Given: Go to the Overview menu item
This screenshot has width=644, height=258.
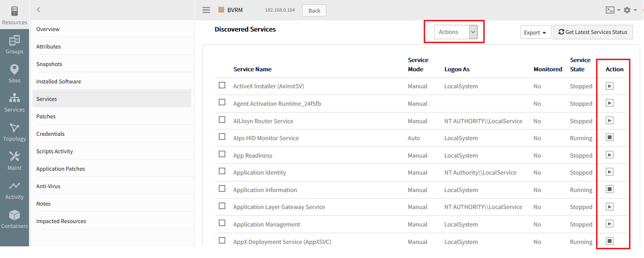Looking at the screenshot, I should (x=48, y=29).
